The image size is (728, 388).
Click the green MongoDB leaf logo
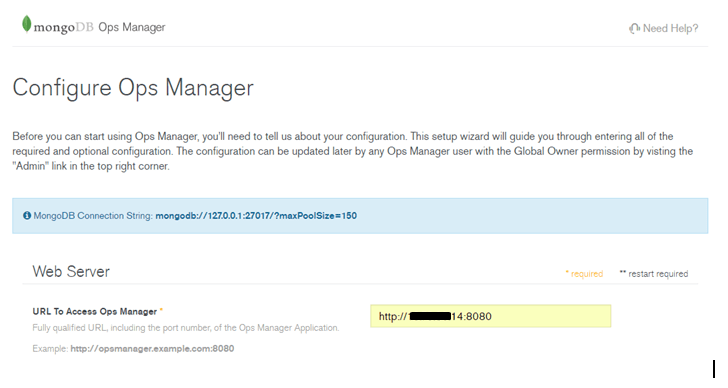(26, 24)
